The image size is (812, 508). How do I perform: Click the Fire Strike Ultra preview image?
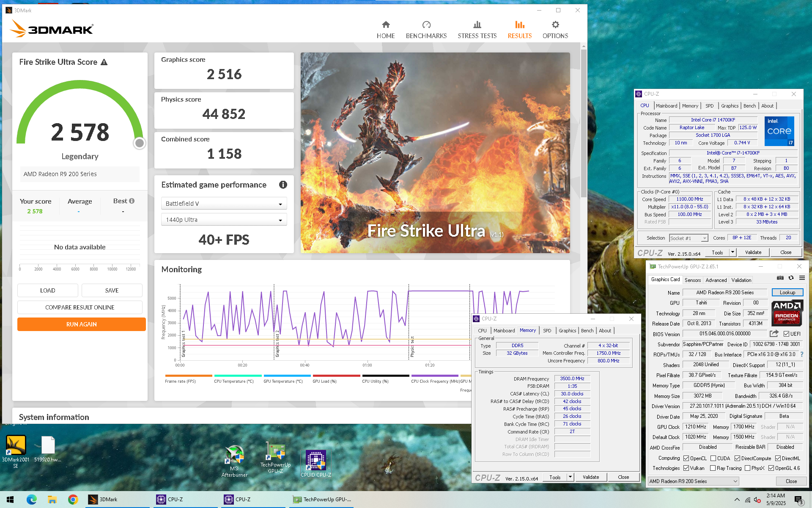pos(435,153)
